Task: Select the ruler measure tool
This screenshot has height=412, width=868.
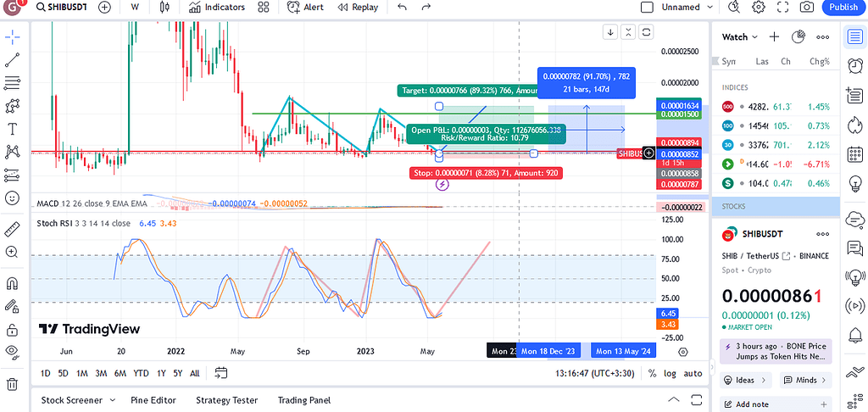Action: pos(12,229)
